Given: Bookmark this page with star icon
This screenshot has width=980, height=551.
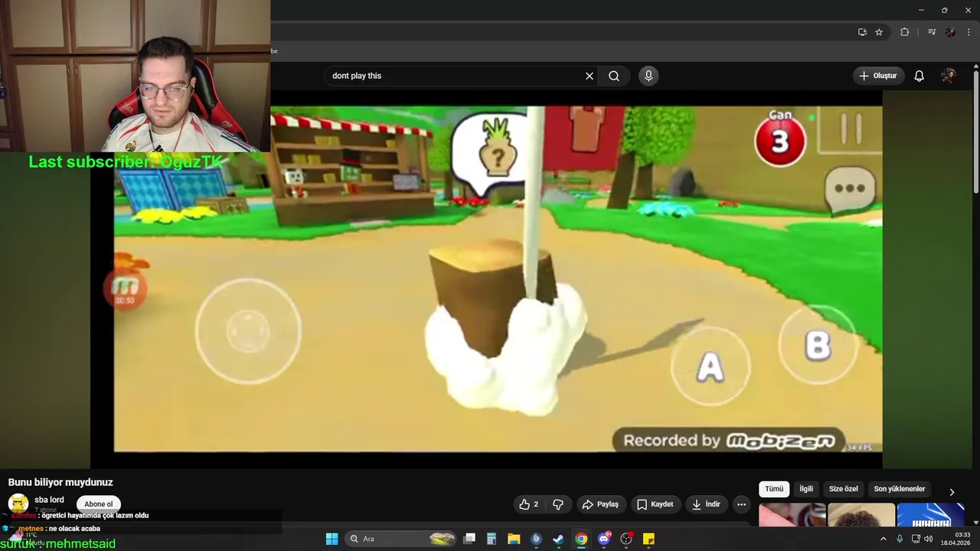Looking at the screenshot, I should (x=879, y=32).
